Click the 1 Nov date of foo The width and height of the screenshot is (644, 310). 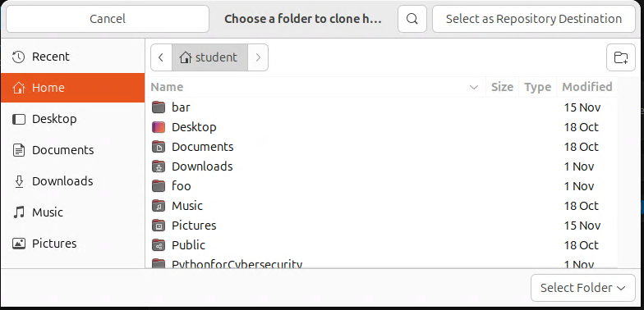[x=579, y=186]
